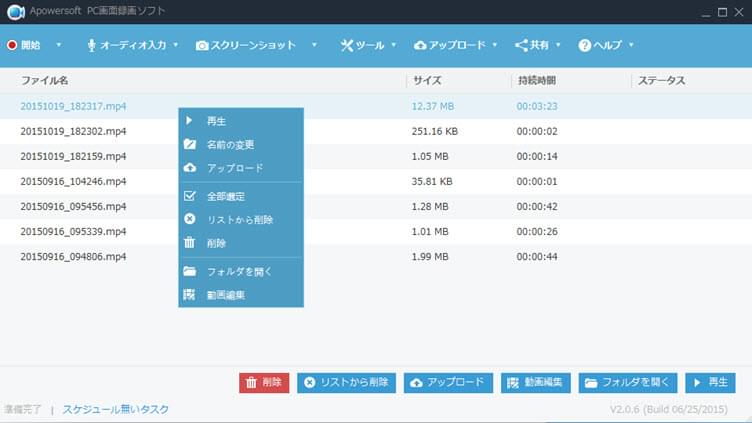Select file 20151019_182317.mp4

pyautogui.click(x=73, y=106)
